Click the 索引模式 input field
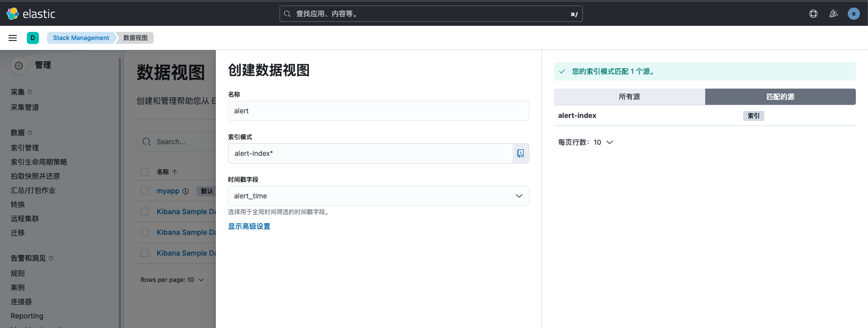This screenshot has height=328, width=868. [x=371, y=153]
